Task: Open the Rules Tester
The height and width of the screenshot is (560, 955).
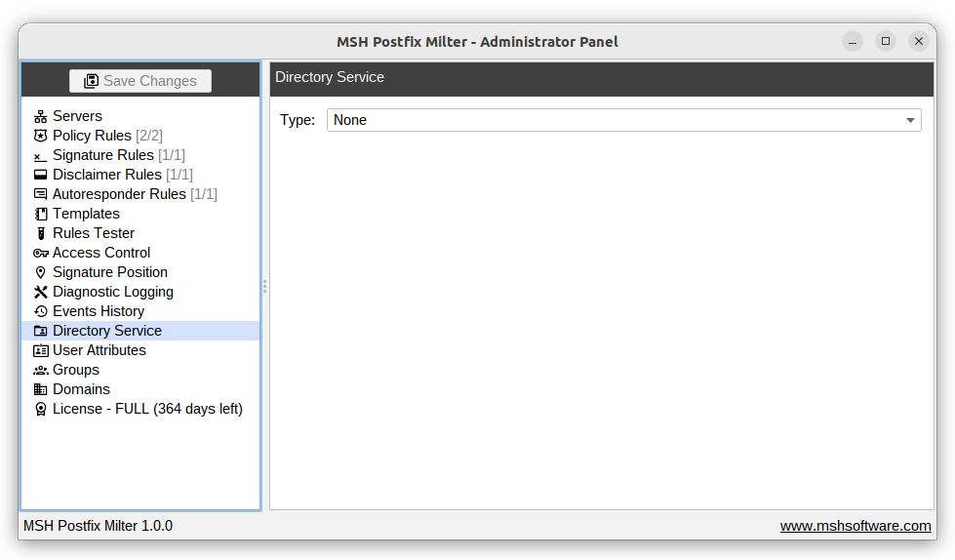Action: pyautogui.click(x=94, y=233)
